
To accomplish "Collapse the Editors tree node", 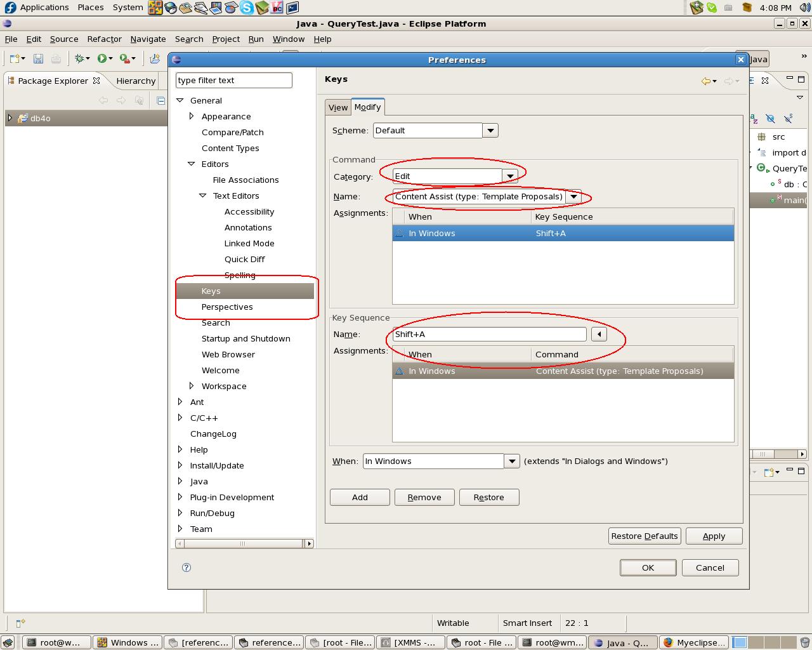I will [192, 164].
